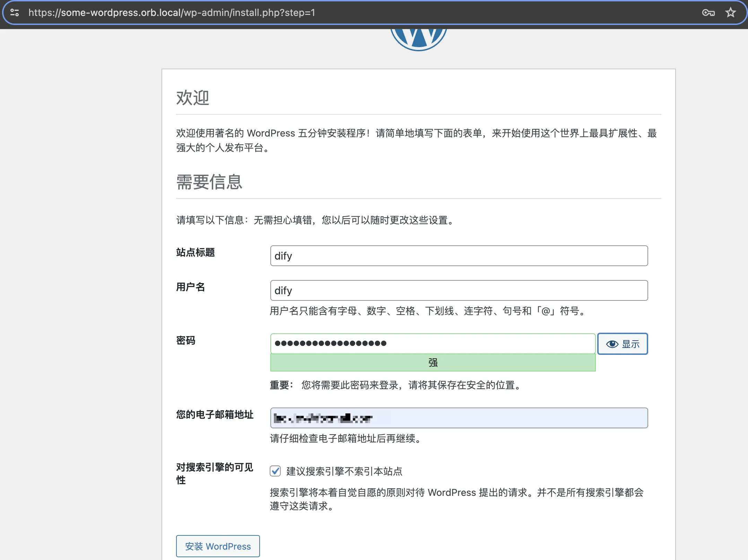
Task: Show password with the 显示 eye button
Action: pos(623,344)
